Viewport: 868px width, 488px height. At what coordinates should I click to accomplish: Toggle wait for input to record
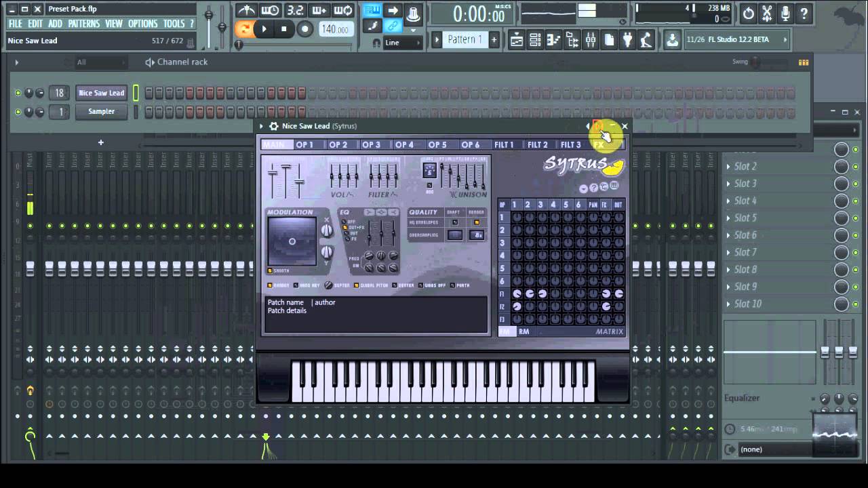[270, 10]
